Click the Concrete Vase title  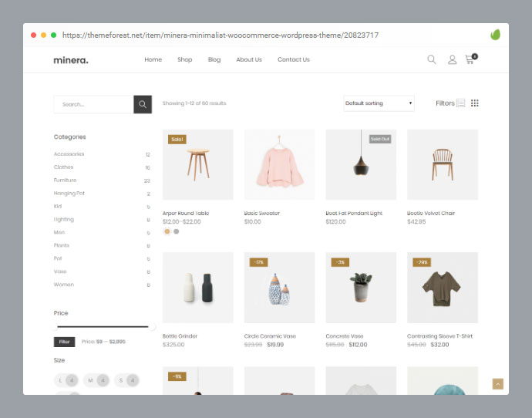click(x=345, y=336)
